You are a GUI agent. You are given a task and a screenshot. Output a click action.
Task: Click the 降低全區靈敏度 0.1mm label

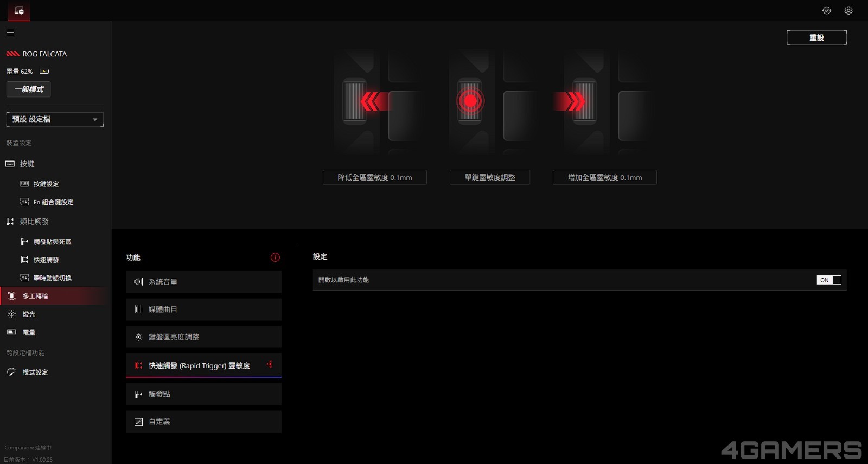coord(375,177)
